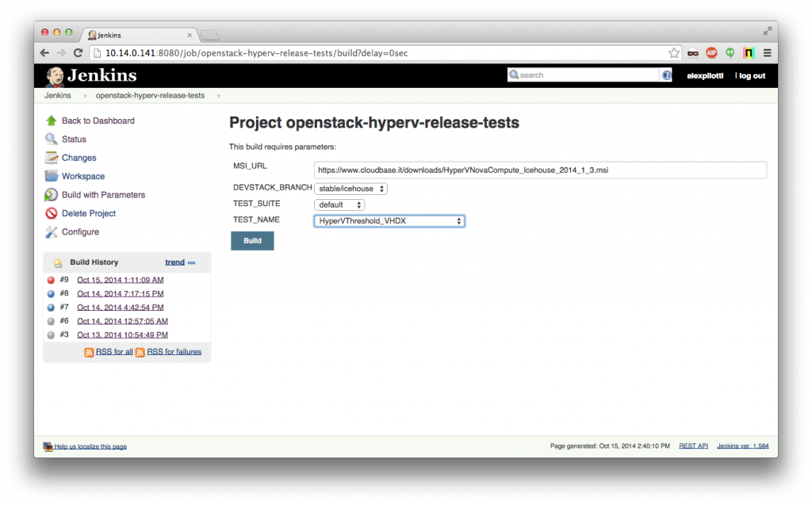The height and width of the screenshot is (505, 812).
Task: Click the browser reload icon
Action: [78, 53]
